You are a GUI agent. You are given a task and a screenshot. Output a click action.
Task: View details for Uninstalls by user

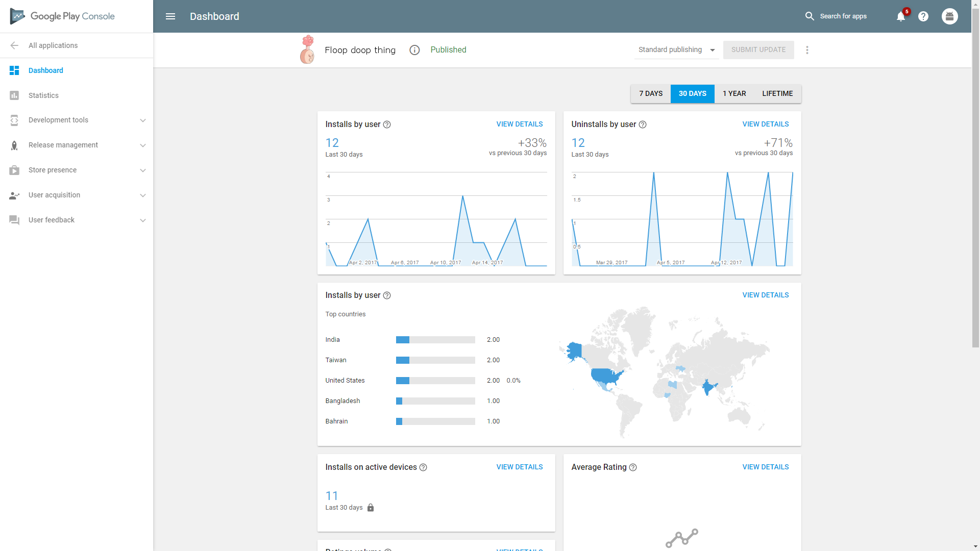tap(766, 124)
